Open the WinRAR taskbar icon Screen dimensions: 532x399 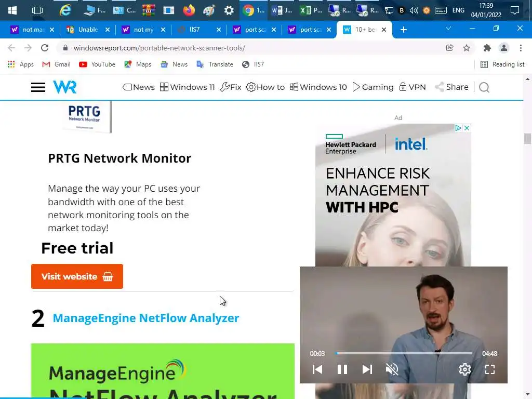pos(148,10)
